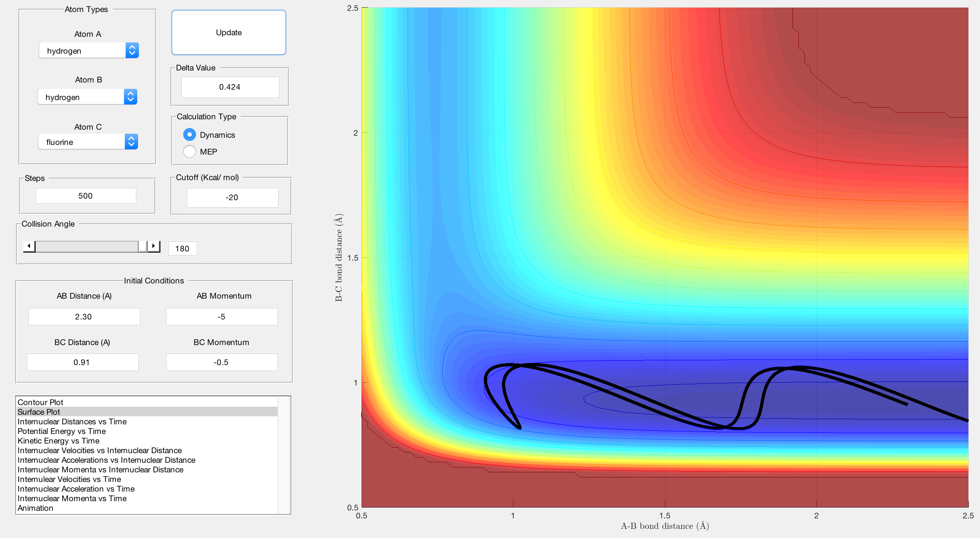
Task: Open Atom B hydrogen dropdown
Action: pos(87,97)
